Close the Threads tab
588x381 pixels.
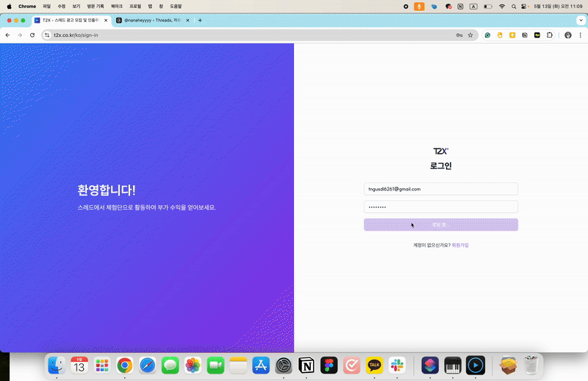coord(187,21)
